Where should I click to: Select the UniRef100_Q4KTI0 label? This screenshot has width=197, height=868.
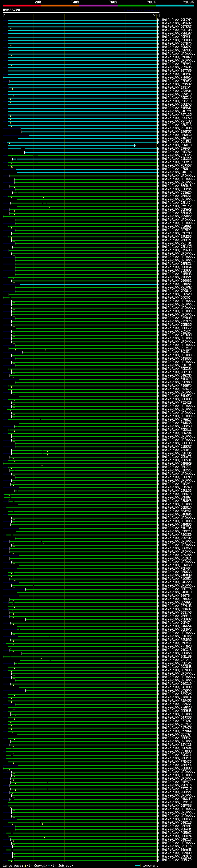tap(177, 172)
